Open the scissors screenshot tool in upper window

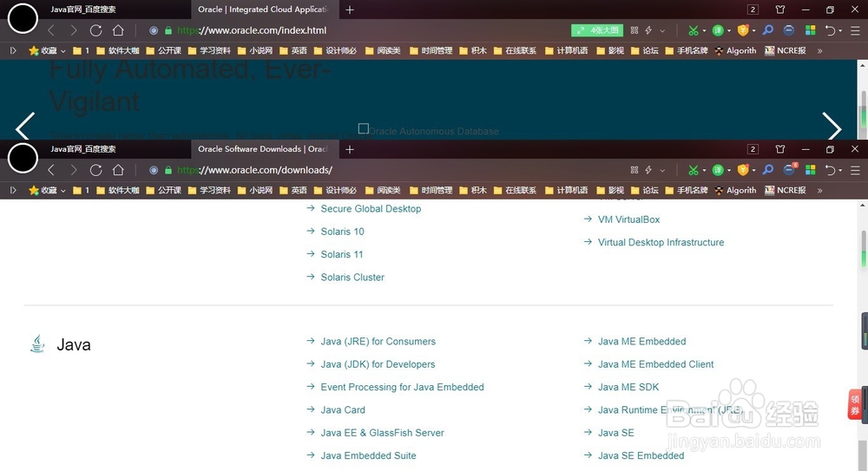693,30
